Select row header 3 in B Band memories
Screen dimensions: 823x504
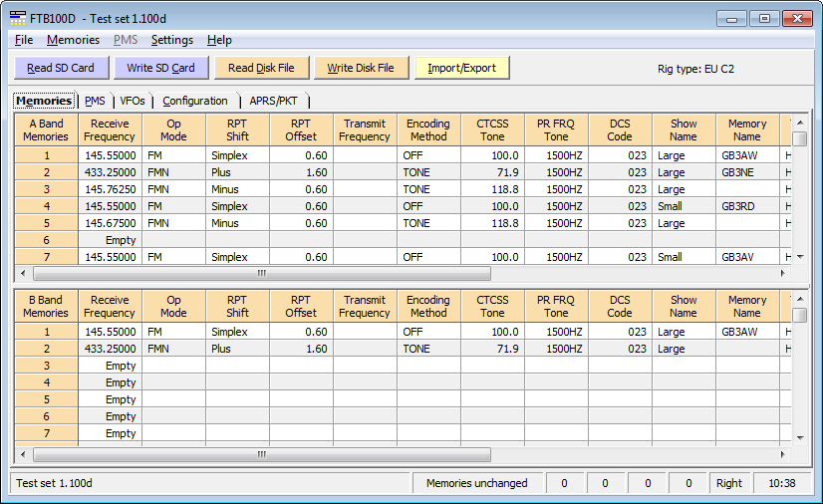(46, 366)
